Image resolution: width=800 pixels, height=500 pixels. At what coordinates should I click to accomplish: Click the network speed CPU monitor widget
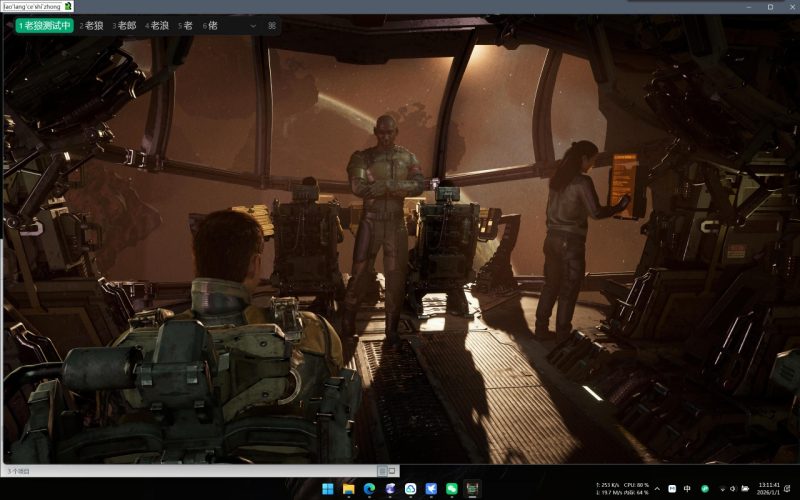[622, 488]
